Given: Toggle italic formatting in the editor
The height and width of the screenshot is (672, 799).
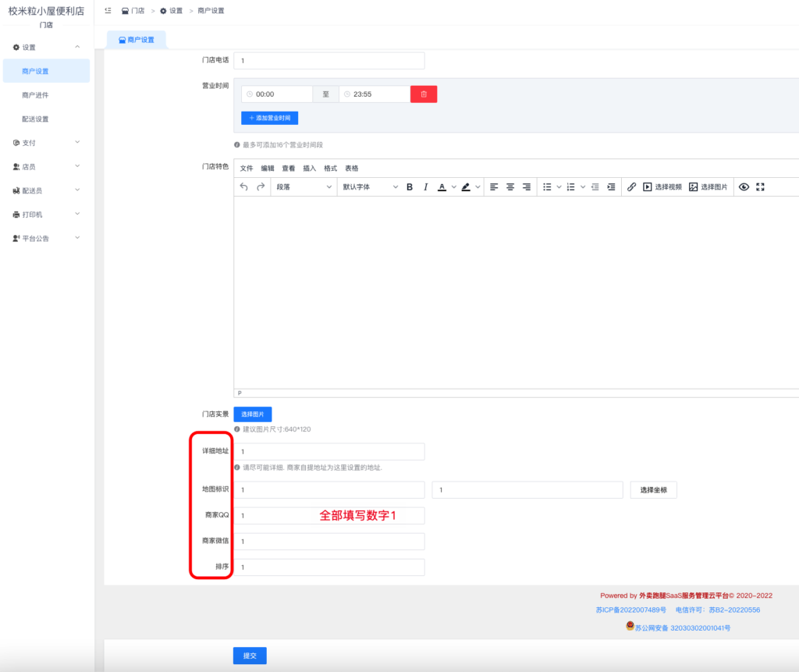Looking at the screenshot, I should (x=425, y=187).
